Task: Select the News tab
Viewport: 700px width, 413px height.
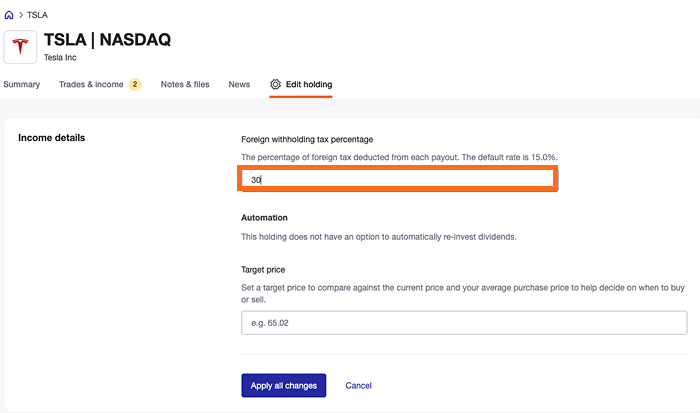Action: pyautogui.click(x=239, y=85)
